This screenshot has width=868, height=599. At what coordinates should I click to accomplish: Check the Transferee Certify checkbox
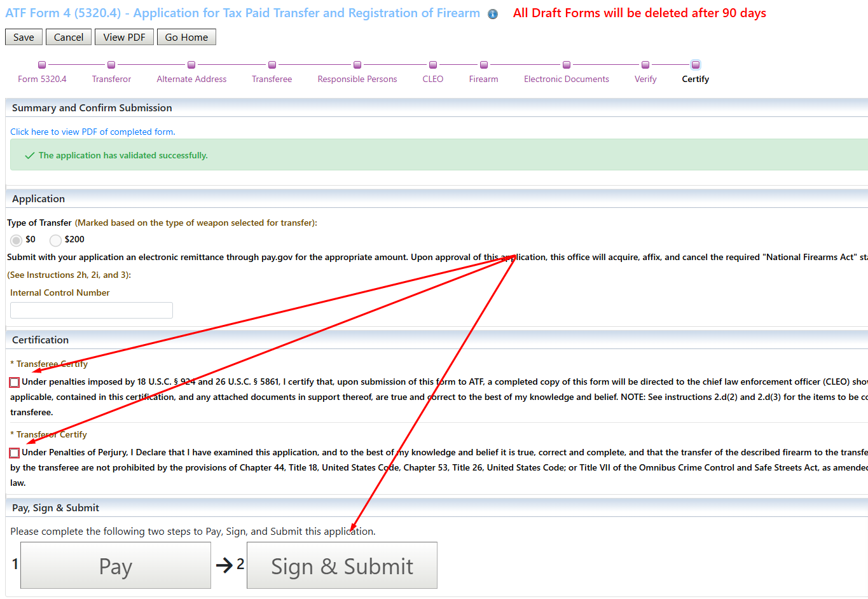[15, 382]
